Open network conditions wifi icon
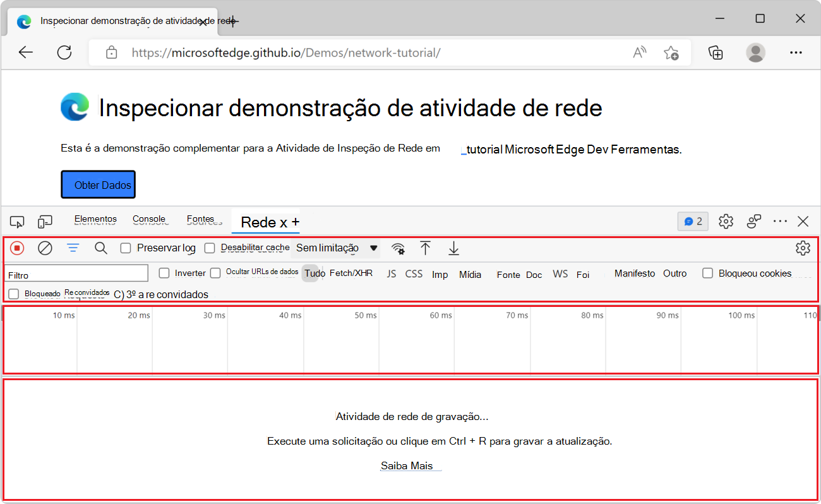821x504 pixels. pyautogui.click(x=398, y=248)
